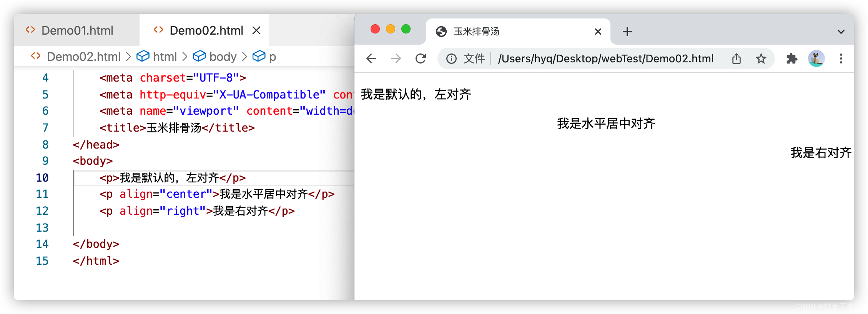Go back in the browser
The width and height of the screenshot is (868, 314).
coord(371,58)
